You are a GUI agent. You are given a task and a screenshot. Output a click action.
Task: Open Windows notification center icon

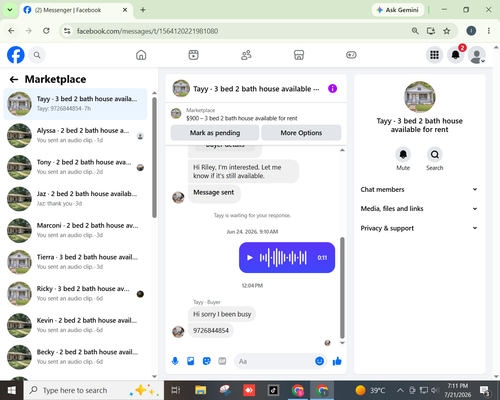click(x=485, y=390)
